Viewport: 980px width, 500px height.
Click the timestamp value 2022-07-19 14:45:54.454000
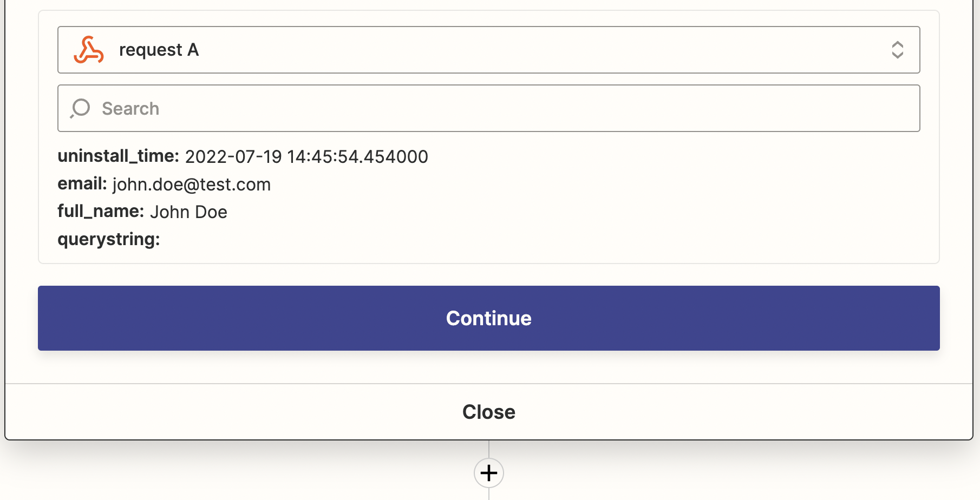click(306, 157)
